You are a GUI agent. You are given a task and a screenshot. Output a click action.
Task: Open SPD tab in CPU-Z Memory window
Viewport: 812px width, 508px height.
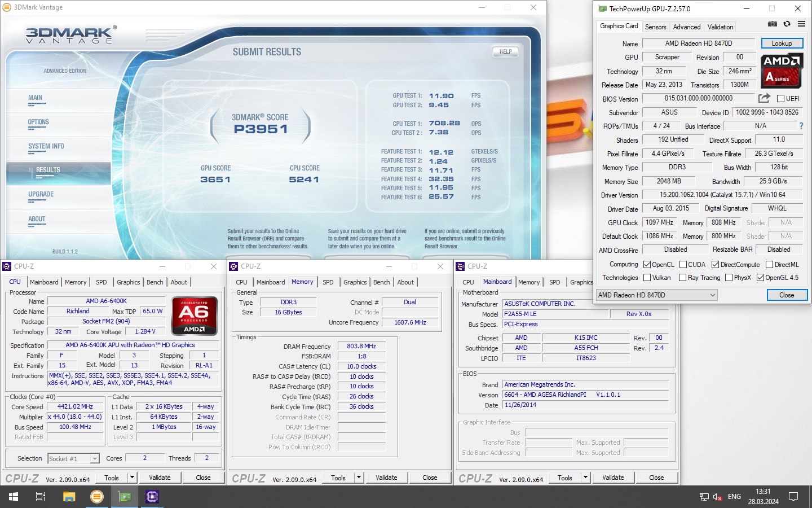328,282
